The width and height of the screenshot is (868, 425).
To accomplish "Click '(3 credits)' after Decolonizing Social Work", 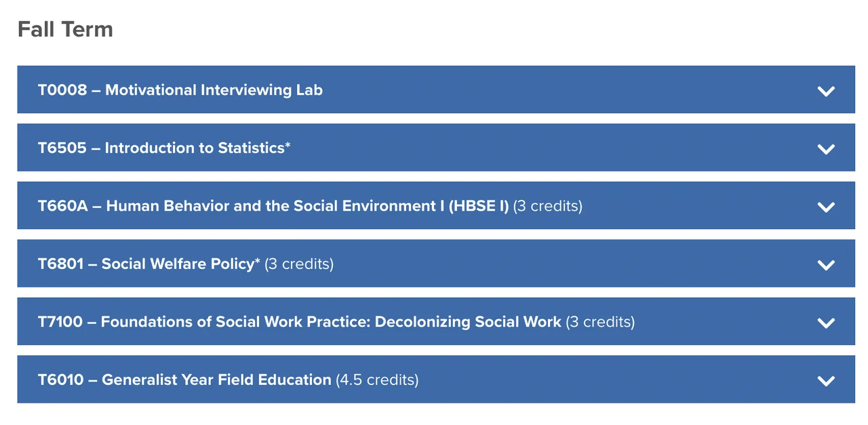I will [600, 322].
